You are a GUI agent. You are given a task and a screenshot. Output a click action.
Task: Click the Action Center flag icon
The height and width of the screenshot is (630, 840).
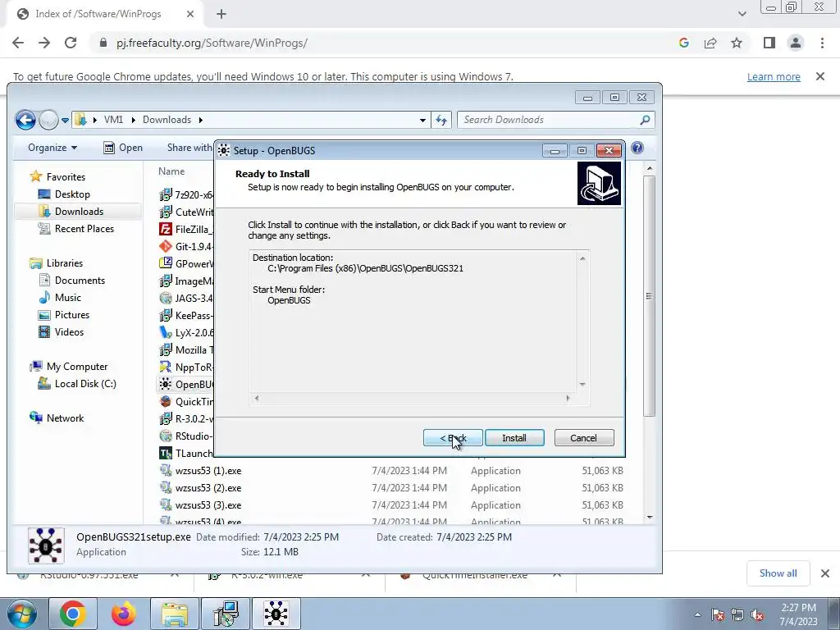tap(718, 615)
